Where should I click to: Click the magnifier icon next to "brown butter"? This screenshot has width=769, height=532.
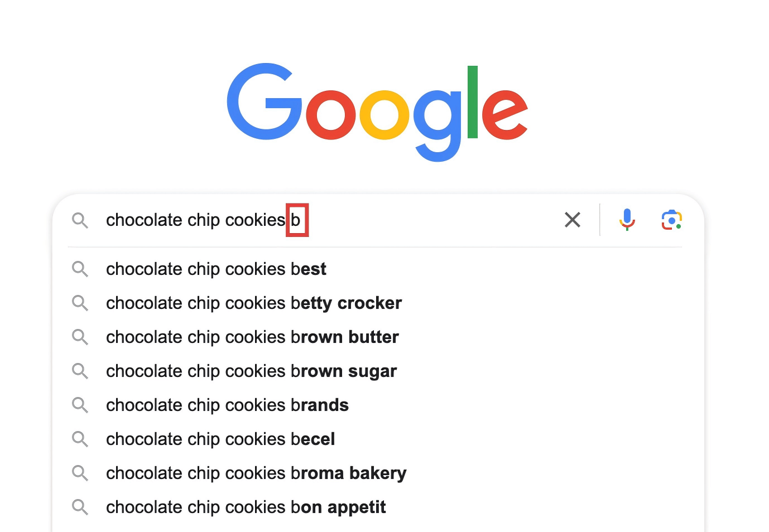pyautogui.click(x=80, y=337)
